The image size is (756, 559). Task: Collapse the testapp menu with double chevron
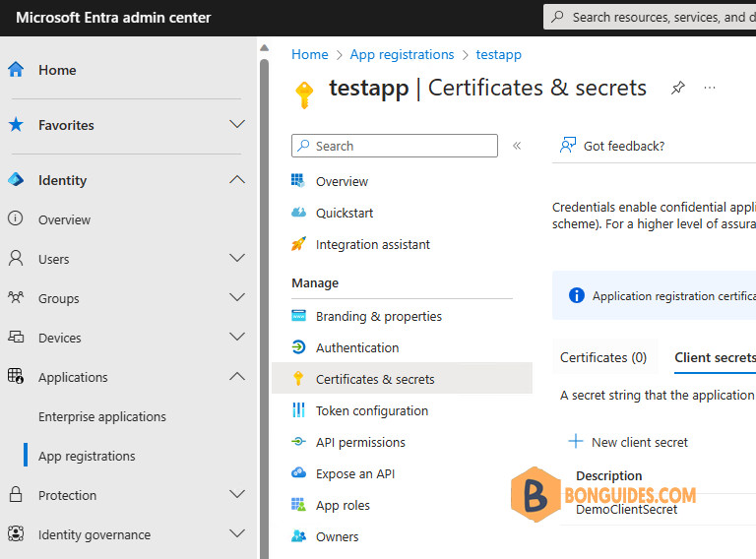pyautogui.click(x=517, y=146)
